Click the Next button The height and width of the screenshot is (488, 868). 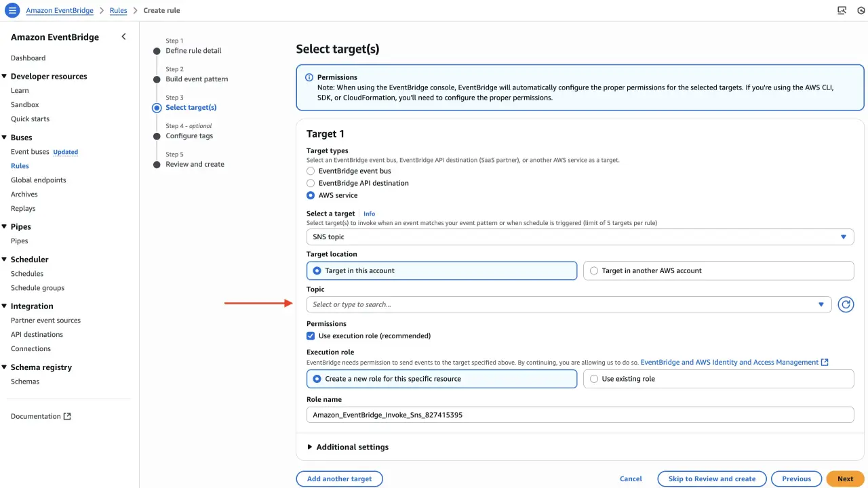point(845,479)
